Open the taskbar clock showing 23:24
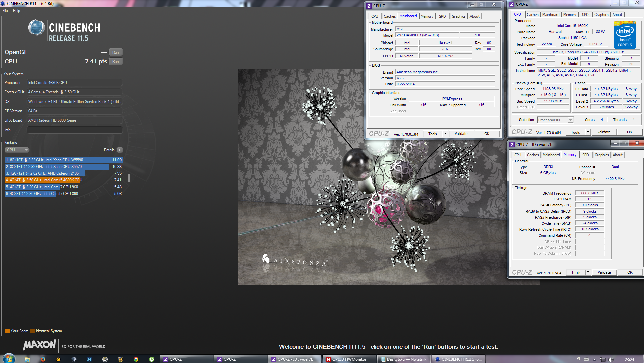The height and width of the screenshot is (363, 644). [629, 359]
